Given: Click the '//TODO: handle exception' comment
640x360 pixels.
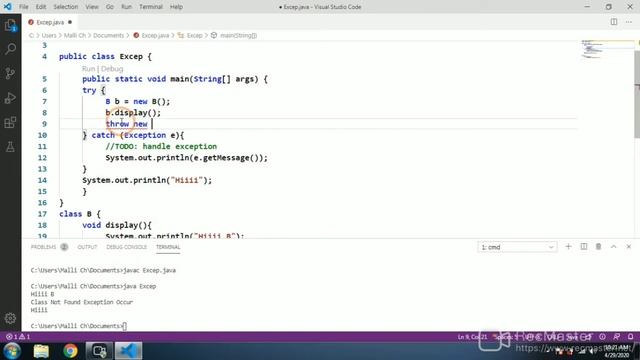Looking at the screenshot, I should click(161, 146).
